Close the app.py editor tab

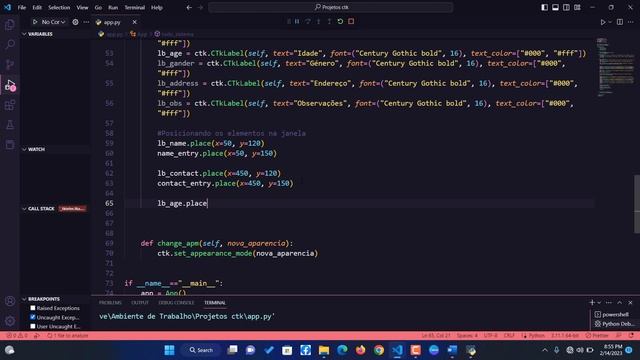coord(134,22)
